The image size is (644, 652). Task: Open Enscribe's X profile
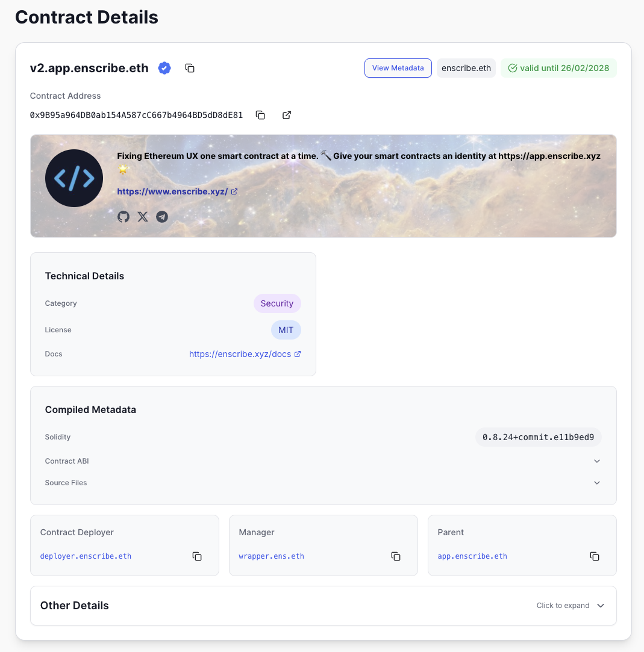point(143,217)
